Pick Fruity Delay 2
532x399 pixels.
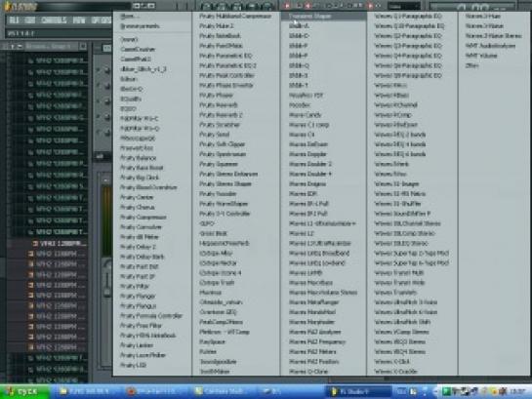138,247
